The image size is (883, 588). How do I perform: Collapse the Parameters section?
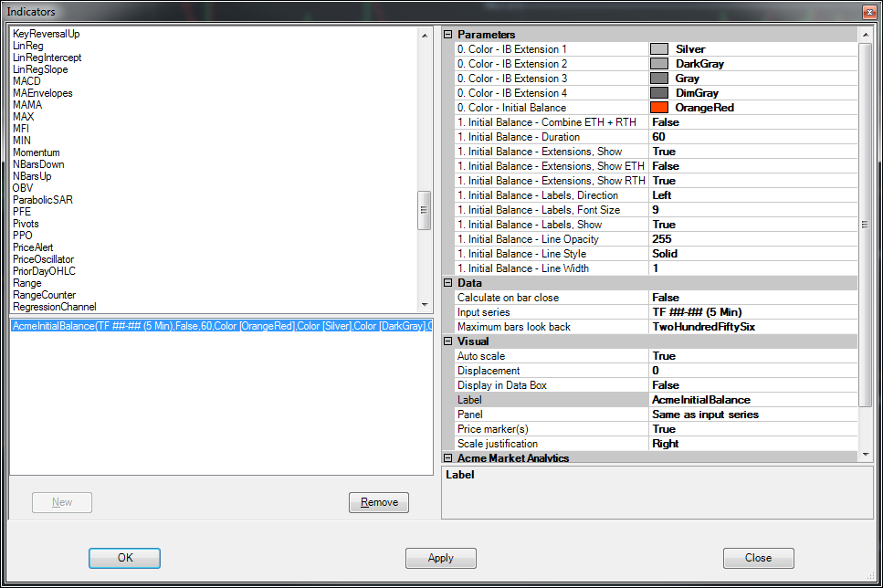point(448,35)
